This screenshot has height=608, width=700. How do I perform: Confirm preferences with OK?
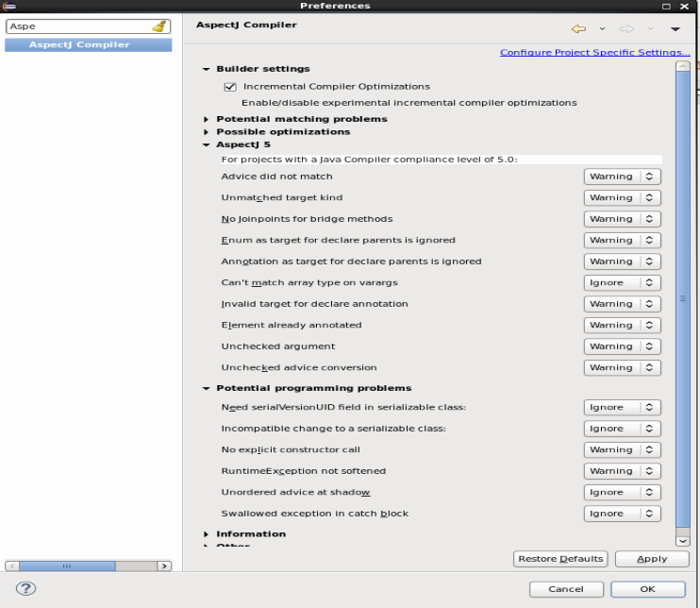(648, 589)
